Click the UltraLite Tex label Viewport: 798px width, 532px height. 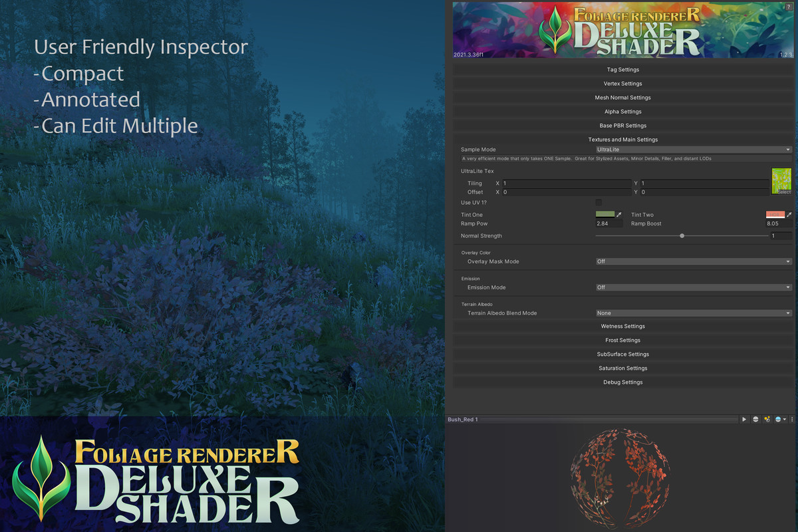click(x=477, y=172)
